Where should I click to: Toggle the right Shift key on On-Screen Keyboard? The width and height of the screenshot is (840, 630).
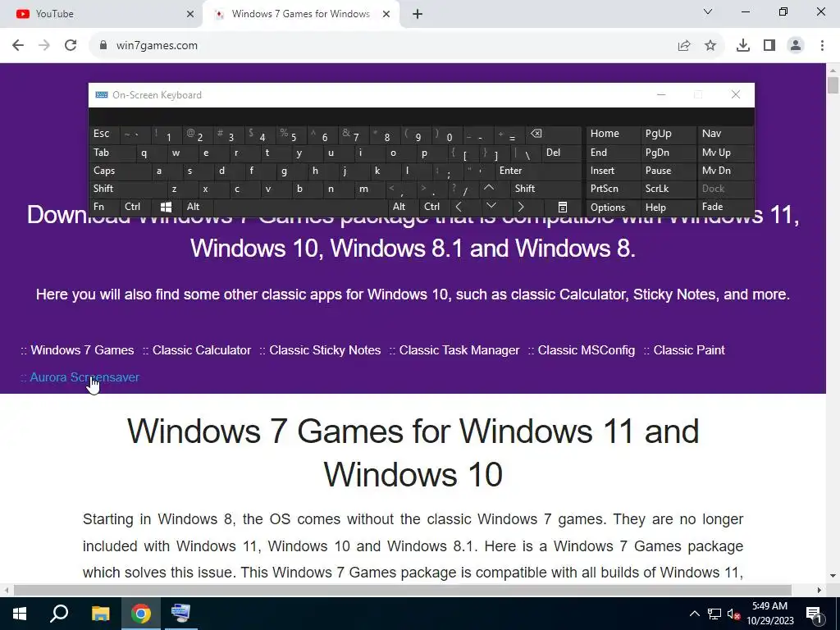pyautogui.click(x=546, y=189)
